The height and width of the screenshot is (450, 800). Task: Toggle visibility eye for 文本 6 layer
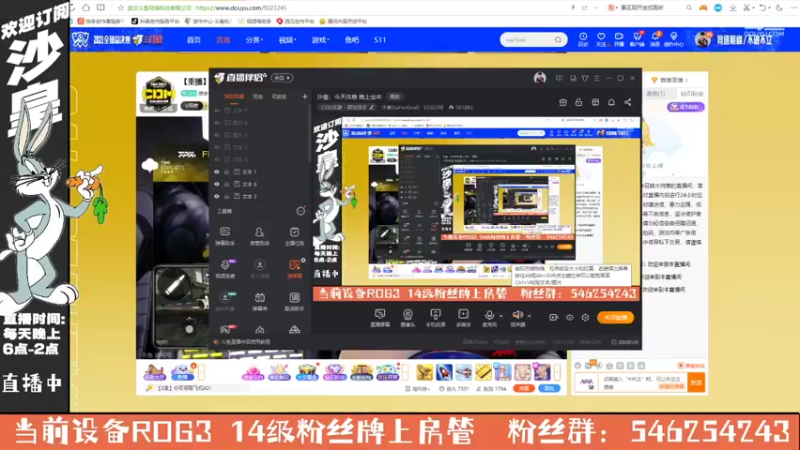click(217, 184)
